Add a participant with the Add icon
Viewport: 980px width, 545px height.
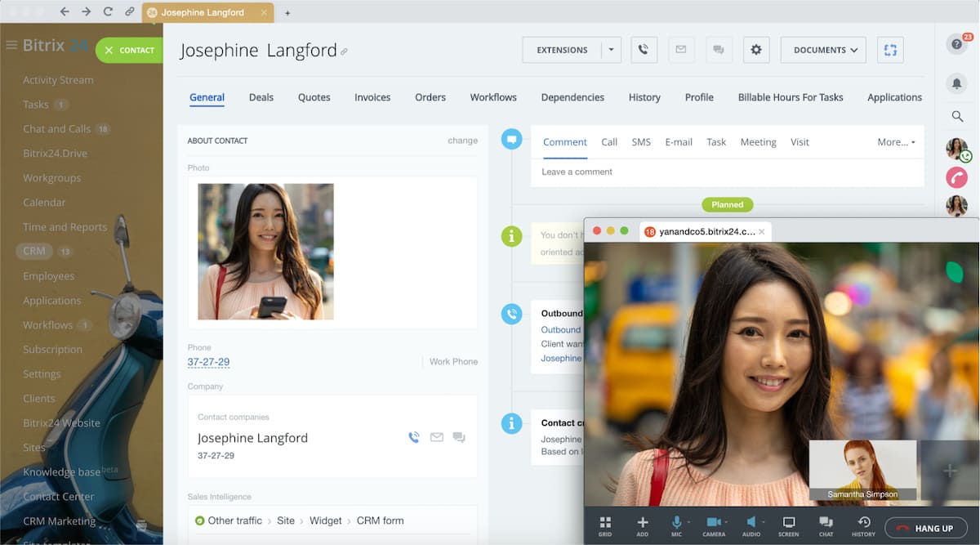coord(643,523)
